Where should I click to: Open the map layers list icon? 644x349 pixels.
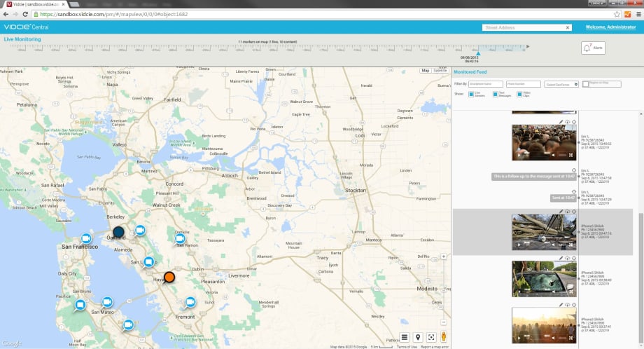coord(405,337)
